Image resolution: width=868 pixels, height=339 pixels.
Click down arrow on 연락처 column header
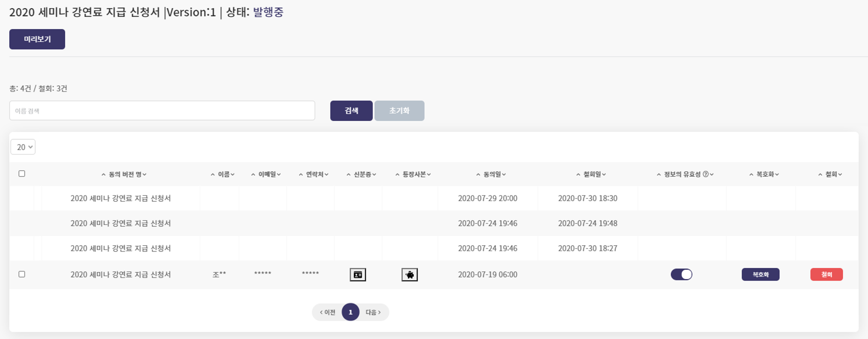(x=327, y=175)
